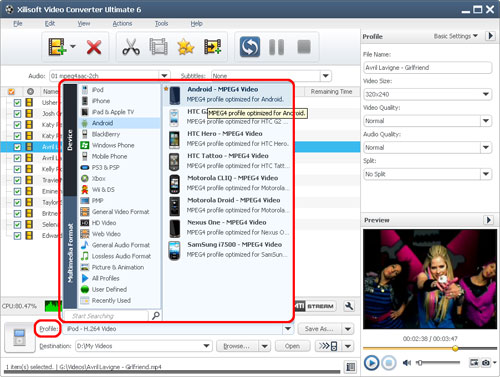The image size is (500, 377).
Task: Toggle the Kelly file checkbox
Action: click(x=17, y=169)
